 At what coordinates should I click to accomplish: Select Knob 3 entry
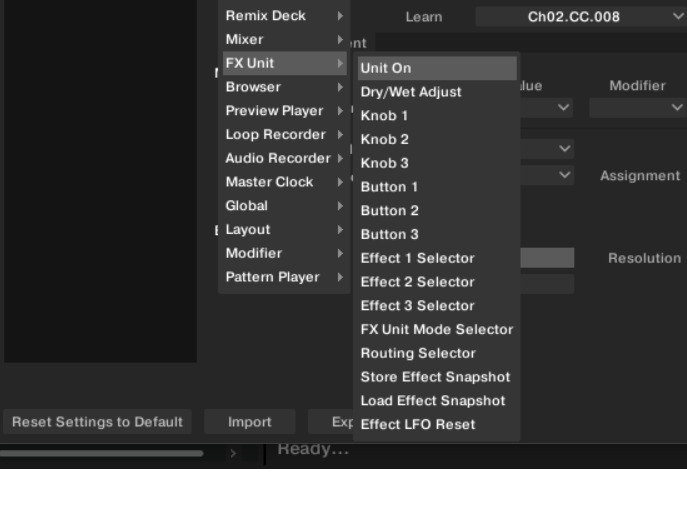point(437,163)
